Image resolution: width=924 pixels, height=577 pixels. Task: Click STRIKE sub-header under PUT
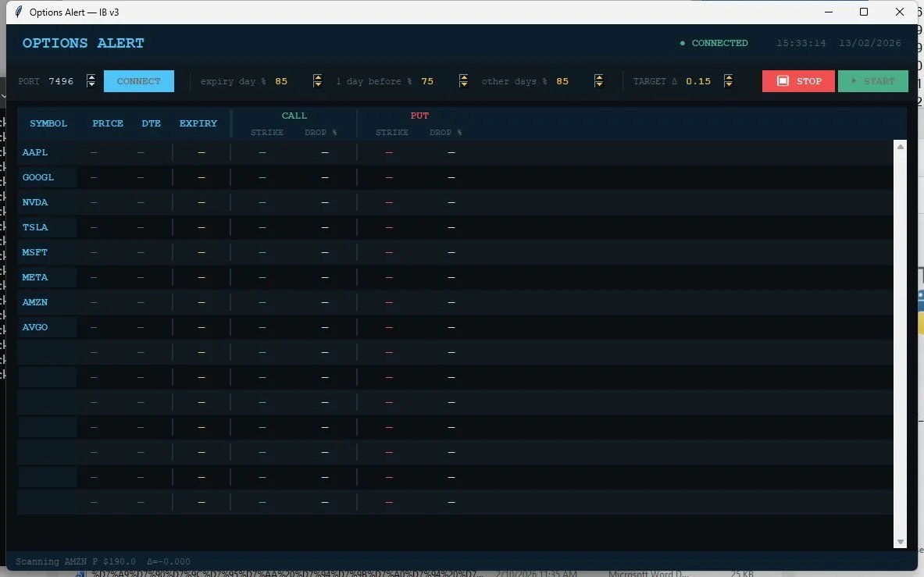[x=392, y=133]
